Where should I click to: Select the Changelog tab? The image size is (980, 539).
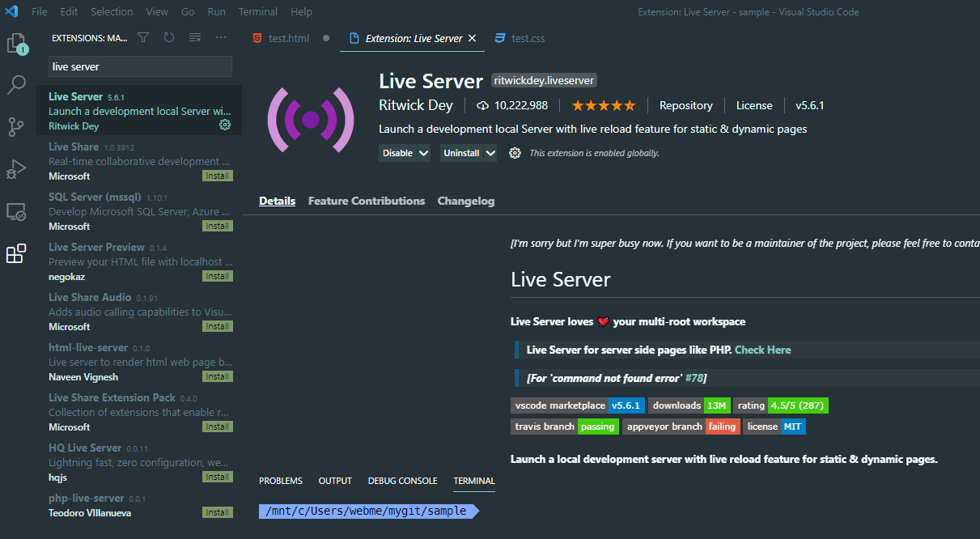coord(466,201)
